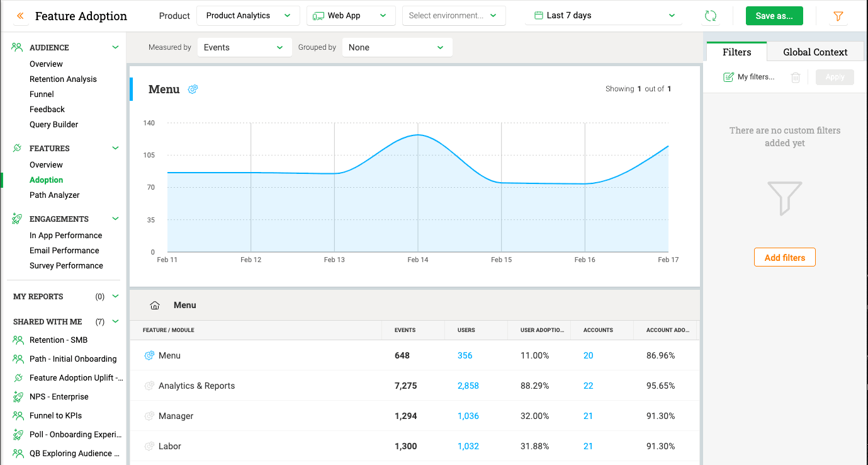The height and width of the screenshot is (465, 868).
Task: Click the Features plug icon
Action: click(x=17, y=148)
